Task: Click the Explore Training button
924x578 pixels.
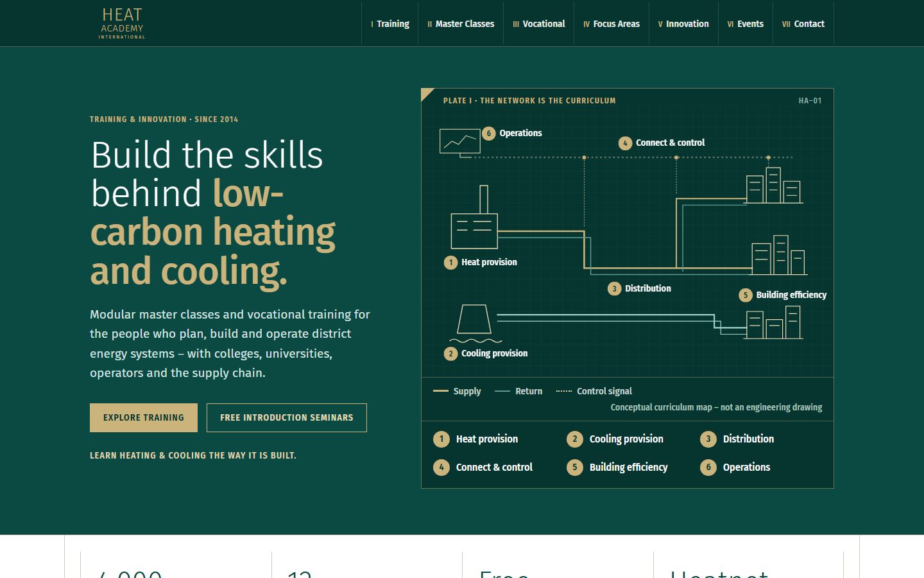Action: click(144, 417)
